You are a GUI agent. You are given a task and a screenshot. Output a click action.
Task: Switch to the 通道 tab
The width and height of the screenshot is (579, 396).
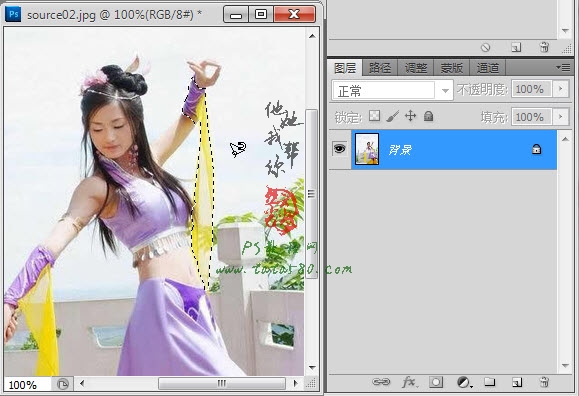(487, 68)
